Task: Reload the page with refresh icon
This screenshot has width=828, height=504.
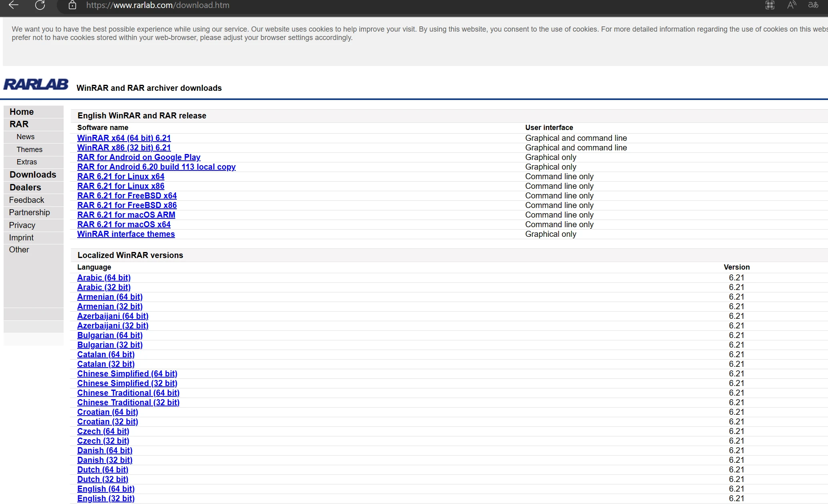Action: click(40, 5)
